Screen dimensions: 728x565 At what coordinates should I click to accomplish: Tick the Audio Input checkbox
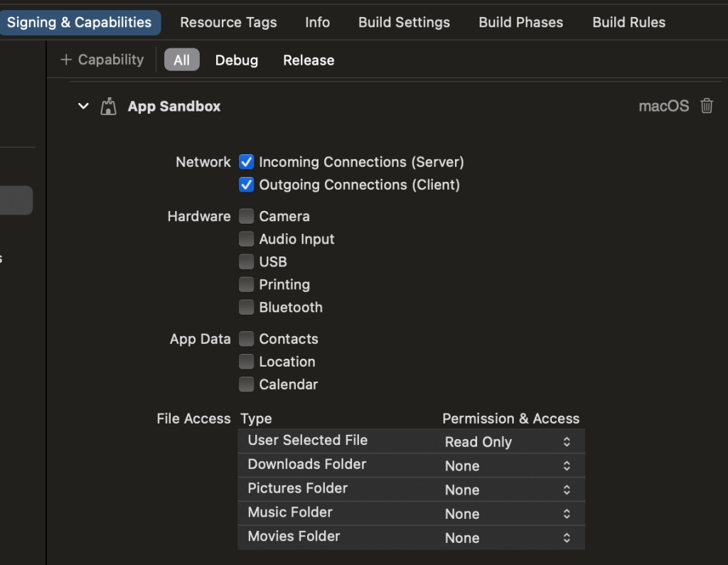[x=247, y=239]
